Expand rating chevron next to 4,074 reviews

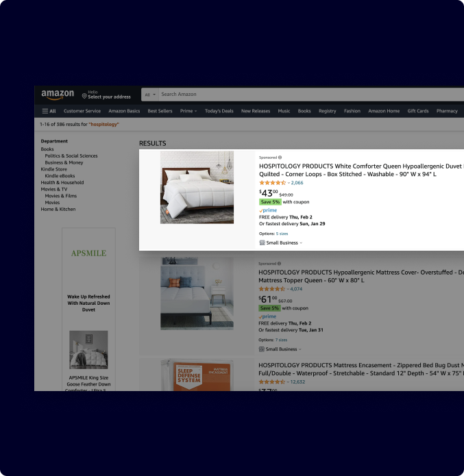tap(288, 289)
